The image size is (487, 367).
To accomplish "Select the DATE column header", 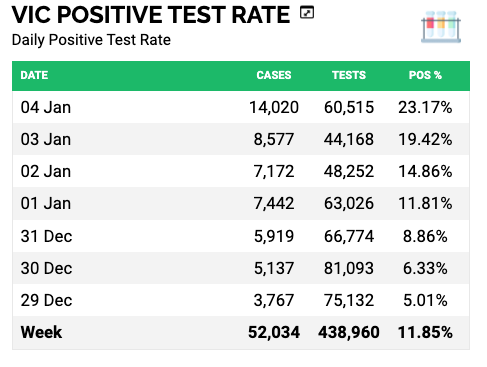I will click(34, 75).
